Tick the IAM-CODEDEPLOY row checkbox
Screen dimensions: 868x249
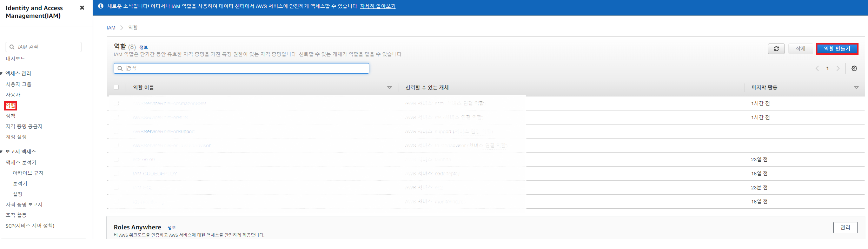coord(116,173)
